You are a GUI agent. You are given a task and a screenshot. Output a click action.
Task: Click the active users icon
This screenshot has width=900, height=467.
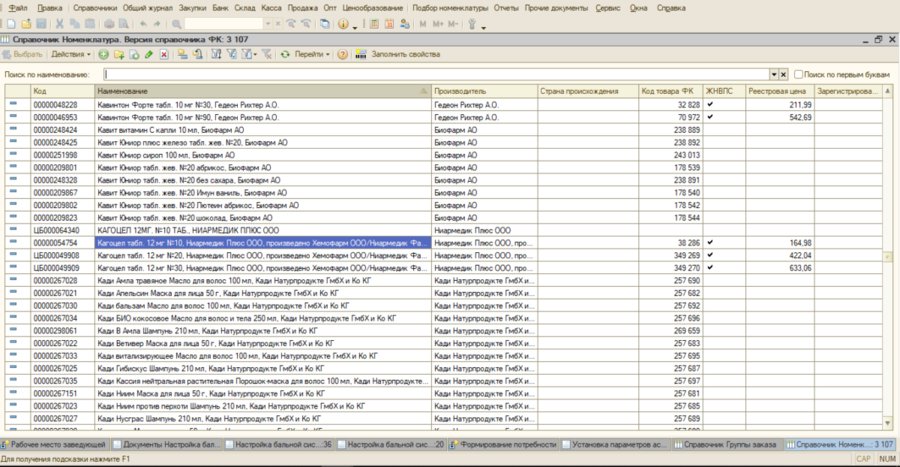pos(405,24)
